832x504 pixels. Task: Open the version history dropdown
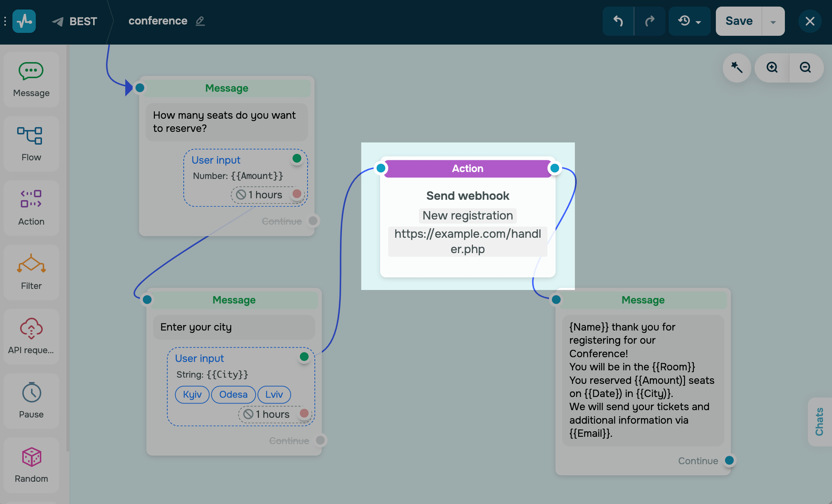click(689, 21)
